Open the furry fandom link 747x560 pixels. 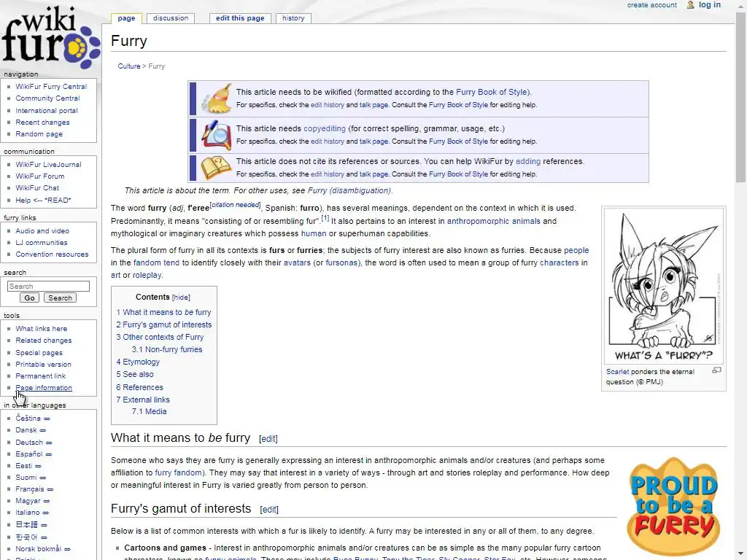click(x=179, y=472)
